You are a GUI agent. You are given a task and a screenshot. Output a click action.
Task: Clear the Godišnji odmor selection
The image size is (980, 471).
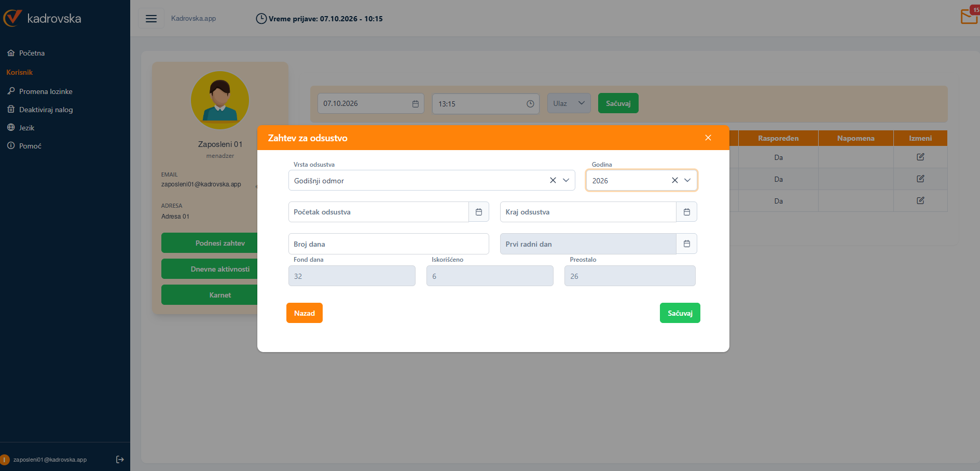(553, 180)
